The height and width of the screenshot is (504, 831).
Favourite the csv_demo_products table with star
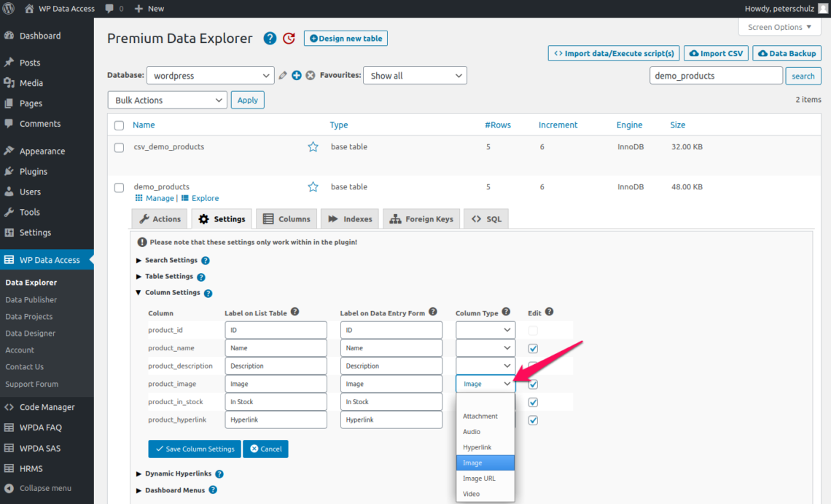click(313, 147)
